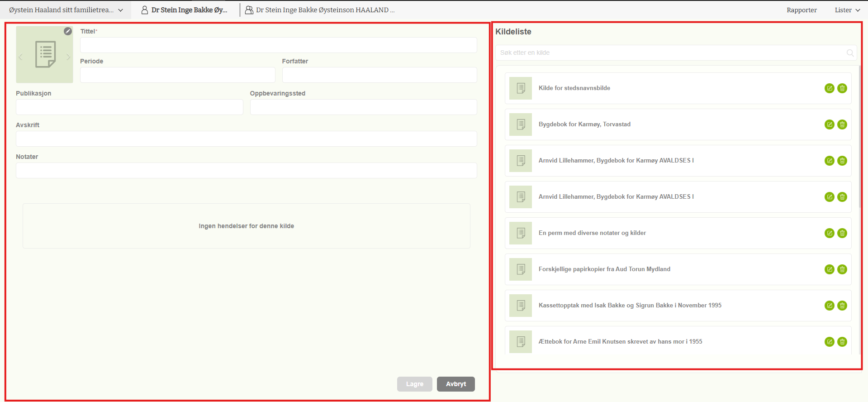Switch to the single-person Dr Stein Inge tab
This screenshot has width=868, height=402.
pos(185,10)
